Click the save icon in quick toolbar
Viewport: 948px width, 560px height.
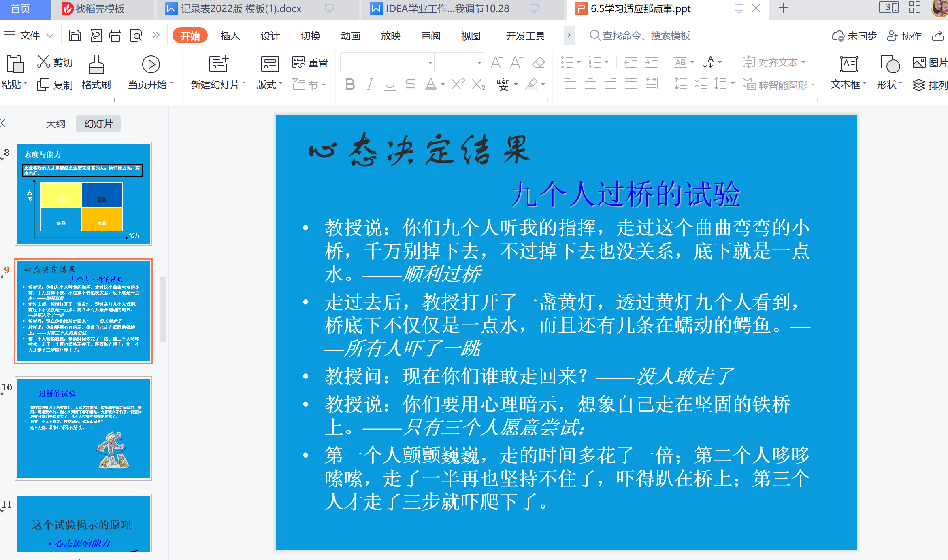(75, 36)
